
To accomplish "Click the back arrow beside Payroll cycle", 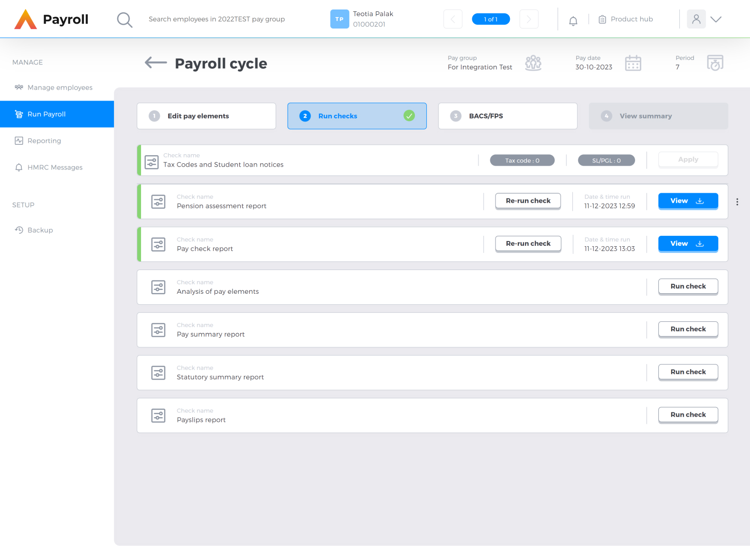I will point(156,63).
